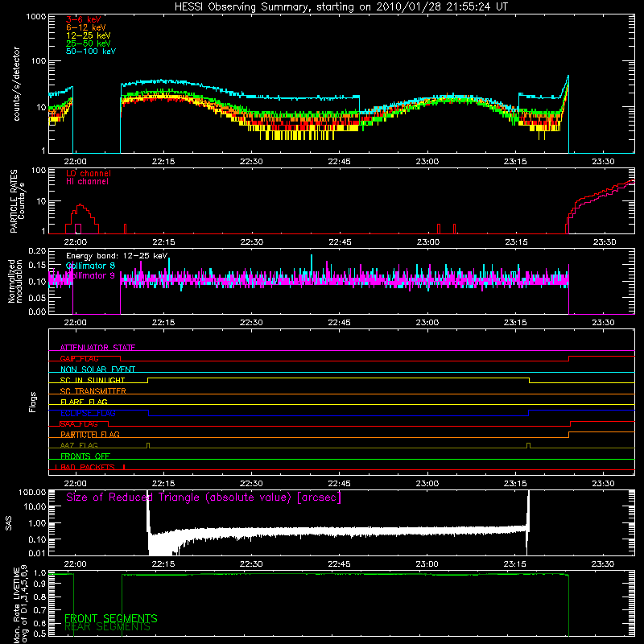Click 23:15 tick under the Flags panel

(x=515, y=484)
